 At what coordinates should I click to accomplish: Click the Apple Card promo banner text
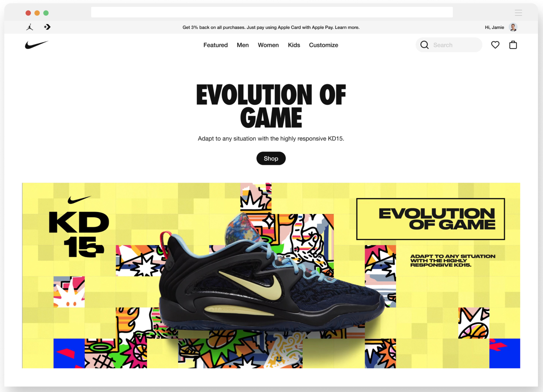pos(271,27)
